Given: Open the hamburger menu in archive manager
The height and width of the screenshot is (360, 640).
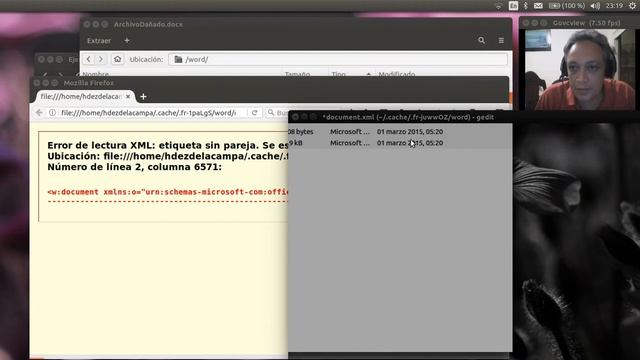Looking at the screenshot, I should coord(501,40).
